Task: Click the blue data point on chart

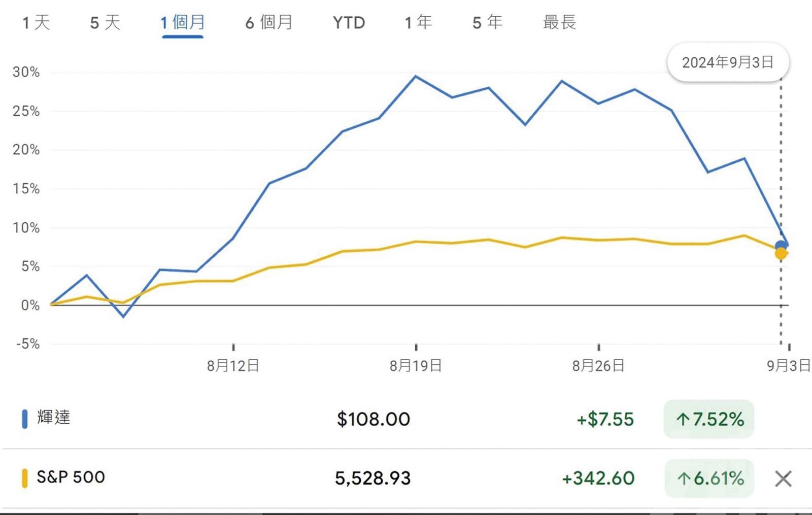Action: click(x=781, y=247)
